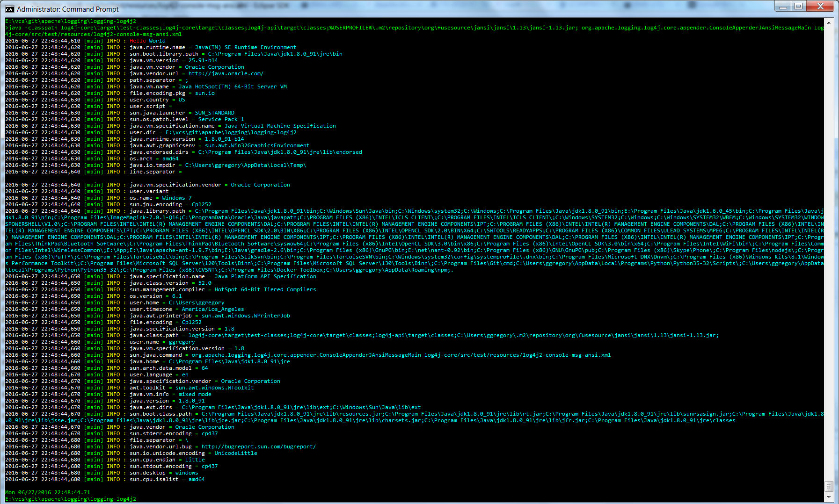
Task: Click the red 'Hello' text
Action: (x=138, y=41)
